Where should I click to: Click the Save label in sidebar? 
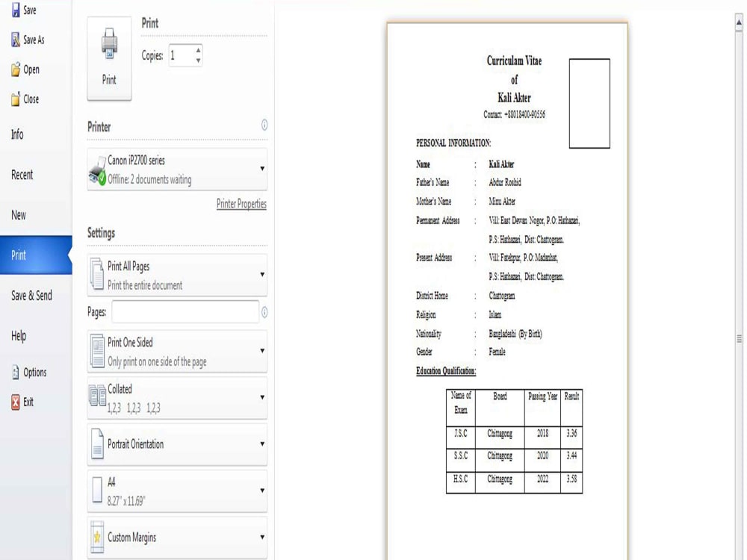[30, 10]
